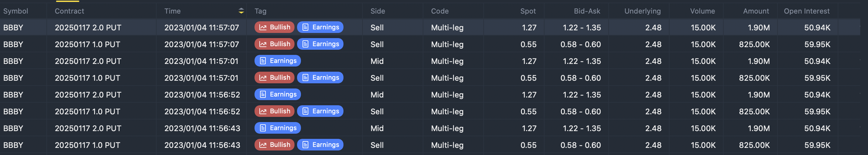Select the Spot column header
Screen dimensions: 868x155
528,11
